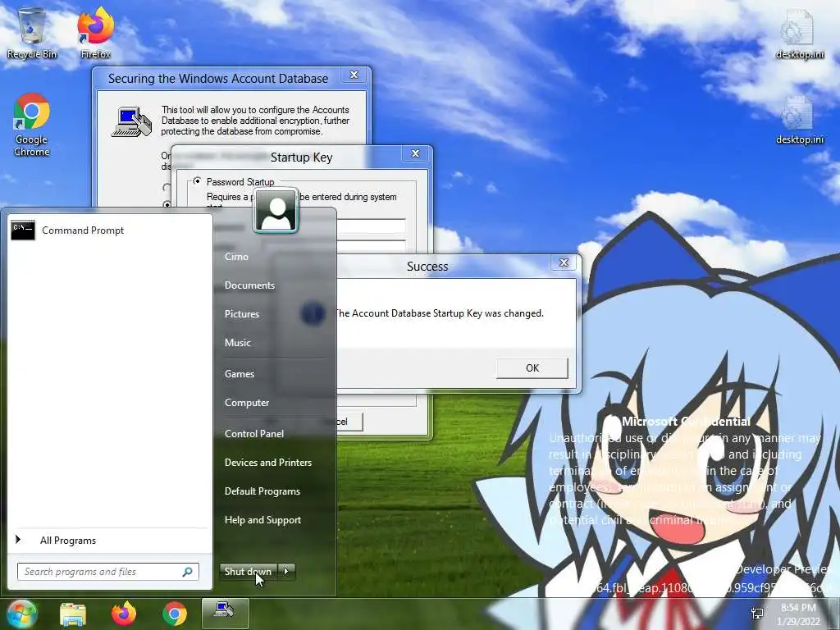Viewport: 840px width, 630px height.
Task: Open Documents from the Start menu
Action: [249, 285]
